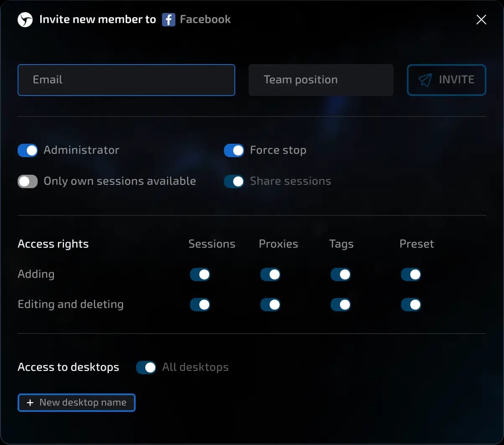Click the app logo icon in header

tap(25, 20)
